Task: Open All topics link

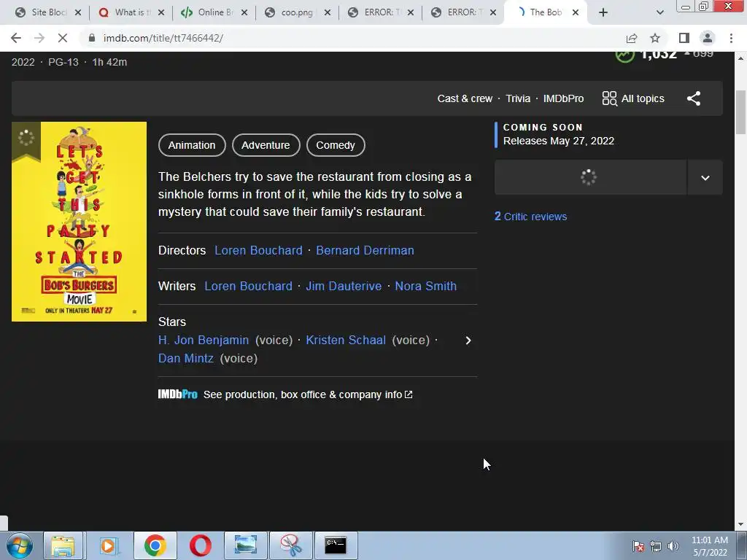Action: (642, 98)
